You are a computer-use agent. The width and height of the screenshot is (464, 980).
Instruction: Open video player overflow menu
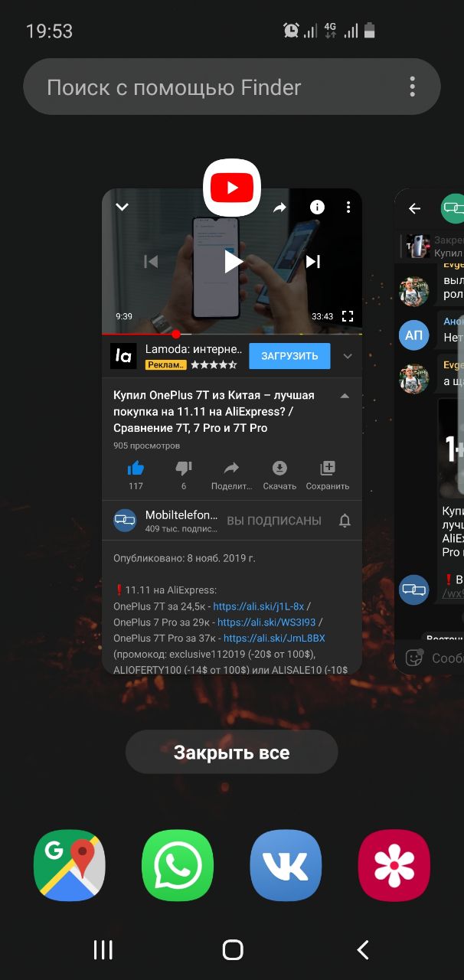click(348, 207)
